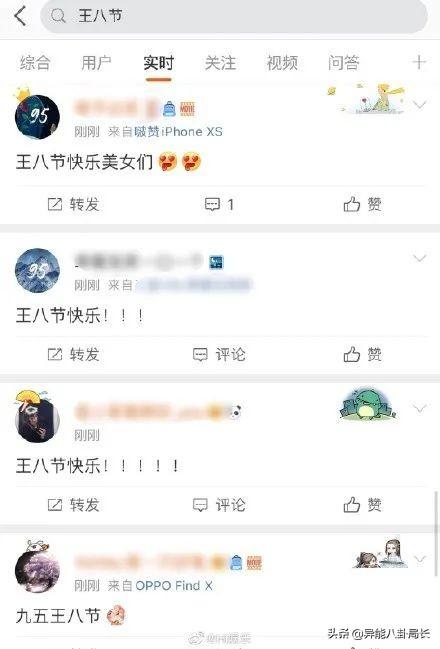
Task: Expand options chevron on first post
Action: [420, 105]
